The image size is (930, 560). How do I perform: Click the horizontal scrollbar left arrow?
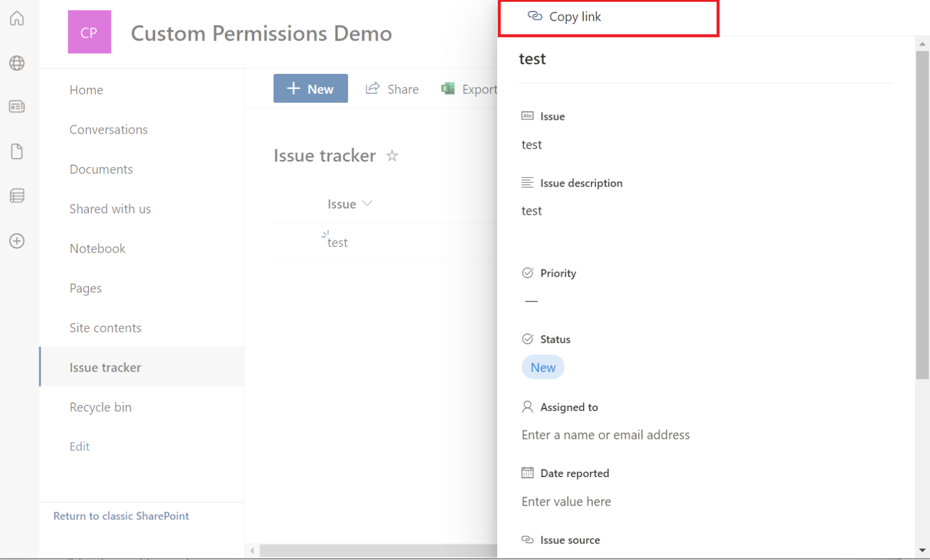coord(252,550)
